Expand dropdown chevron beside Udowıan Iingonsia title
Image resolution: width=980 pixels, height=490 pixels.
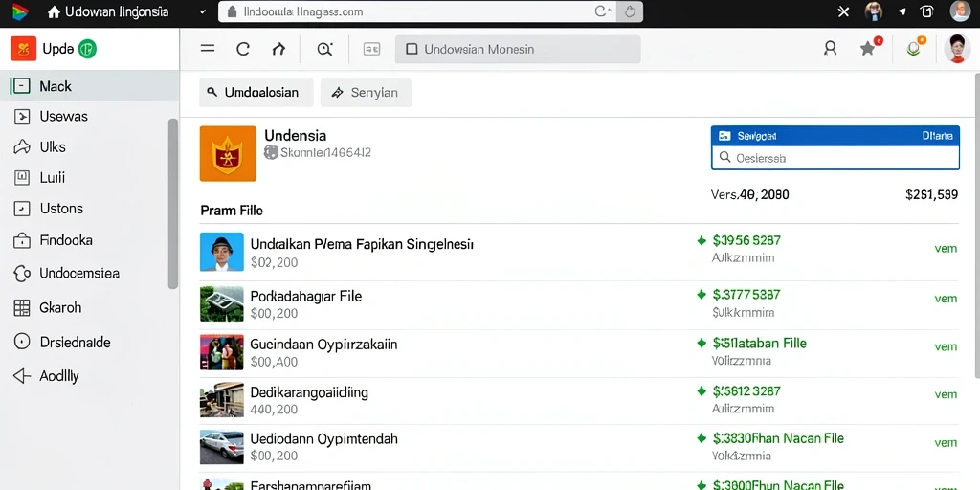click(x=202, y=11)
